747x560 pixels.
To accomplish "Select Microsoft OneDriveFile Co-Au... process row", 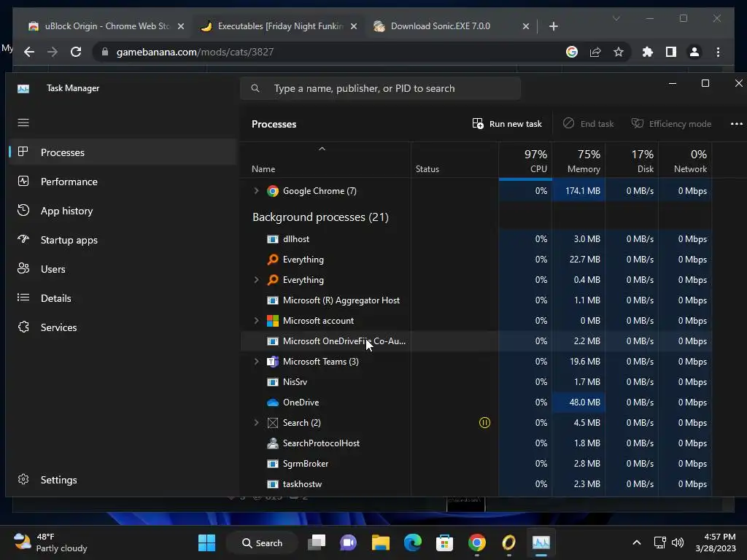I will pos(476,341).
